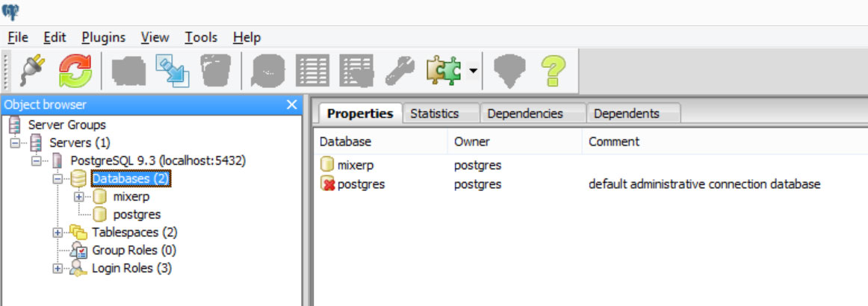Viewport: 868px width, 306px height.
Task: Select Servers (1) tree label
Action: 80,143
